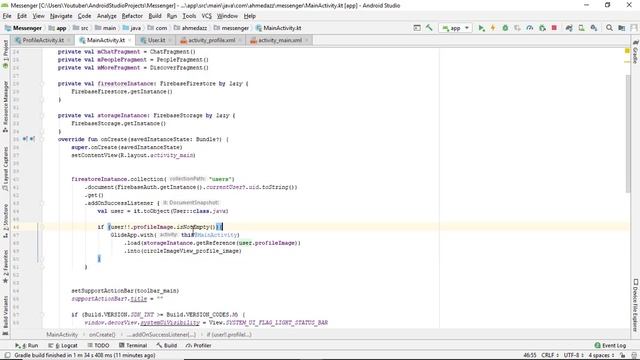Click the yellow warning indicator atop scrollbar
This screenshot has height=360, width=640.
(627, 51)
